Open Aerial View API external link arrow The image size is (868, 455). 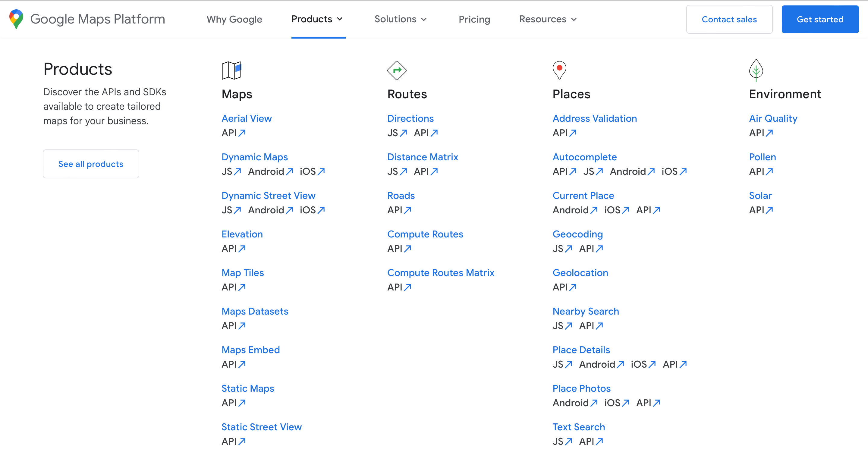click(242, 133)
